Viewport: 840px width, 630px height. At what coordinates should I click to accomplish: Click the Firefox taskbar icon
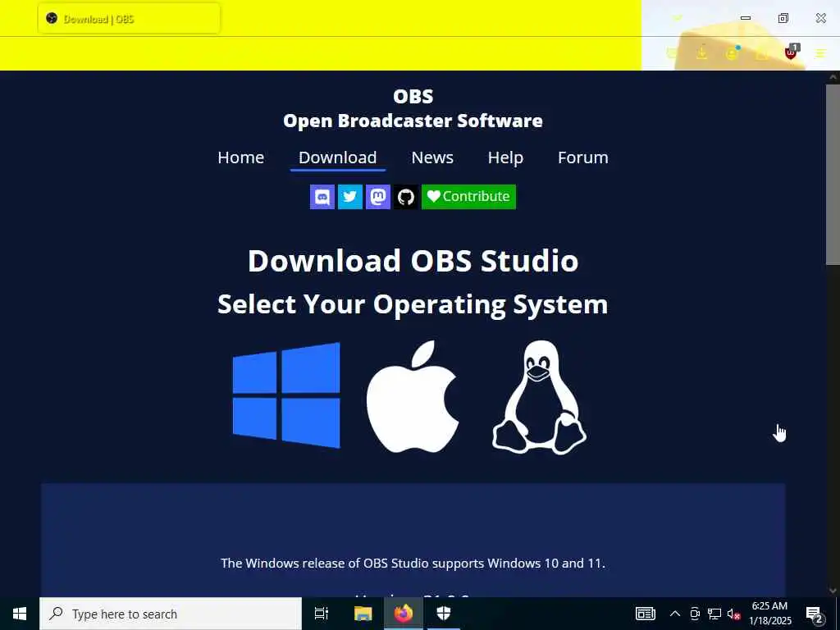point(404,614)
